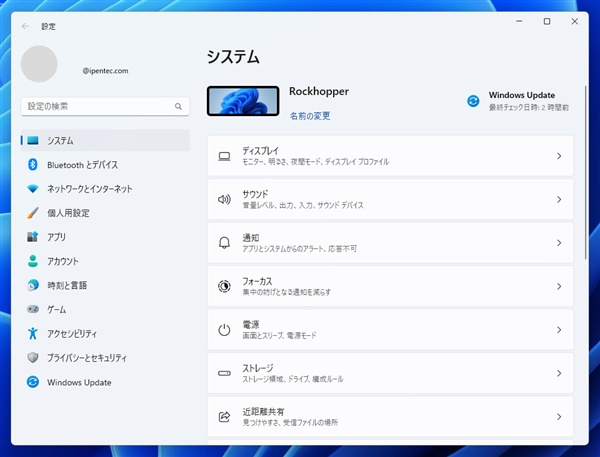Click the フォーカス settings title
The width and height of the screenshot is (600, 457).
[x=257, y=281]
